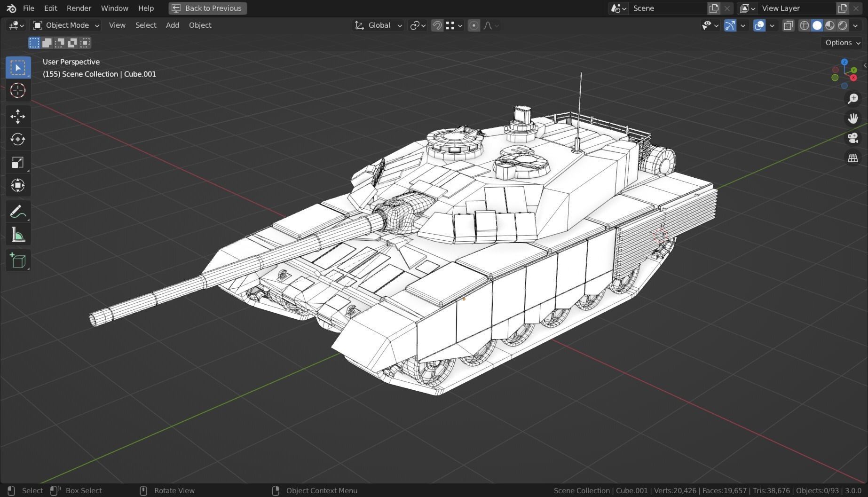Open the Global transform orientation dropdown

point(378,25)
